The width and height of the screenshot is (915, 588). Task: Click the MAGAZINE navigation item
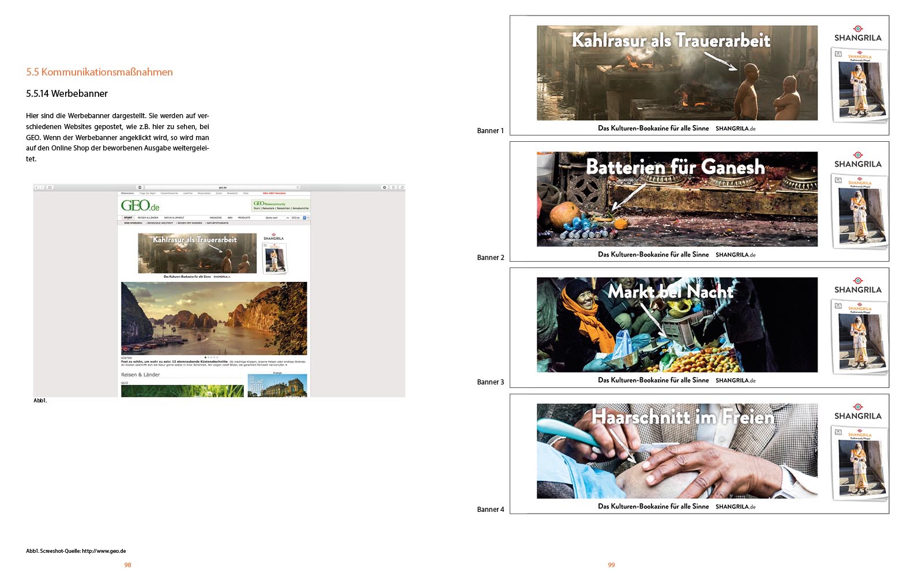coord(216,218)
